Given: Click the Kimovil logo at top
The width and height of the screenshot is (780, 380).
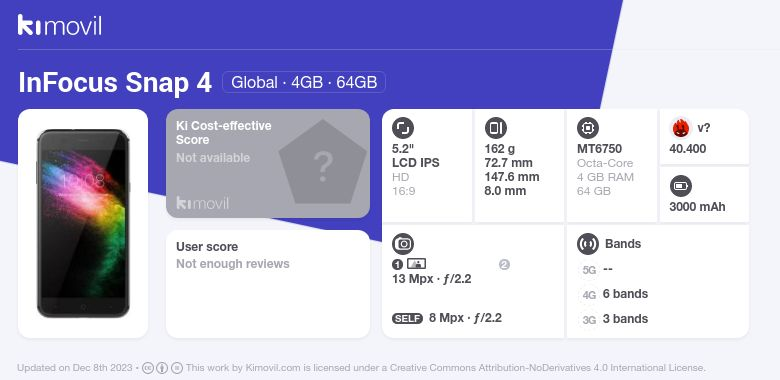Looking at the screenshot, I should click(x=60, y=25).
